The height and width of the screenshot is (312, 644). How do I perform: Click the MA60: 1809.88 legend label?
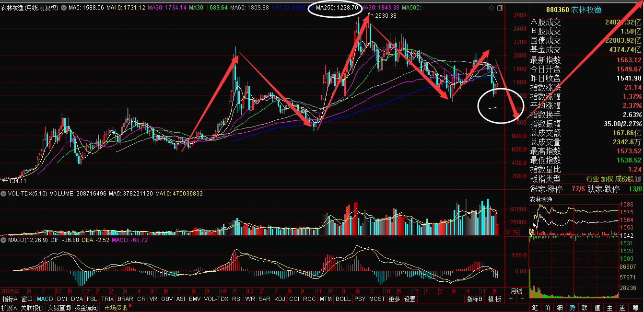(x=249, y=8)
